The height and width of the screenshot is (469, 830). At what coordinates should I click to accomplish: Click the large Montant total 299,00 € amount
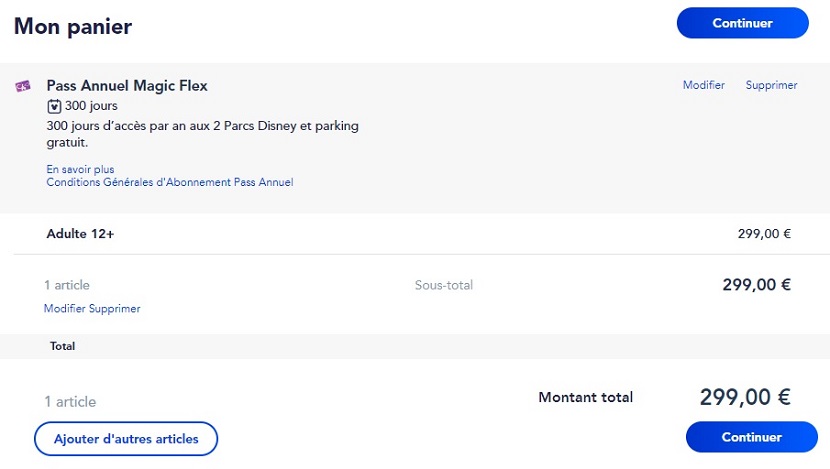745,397
